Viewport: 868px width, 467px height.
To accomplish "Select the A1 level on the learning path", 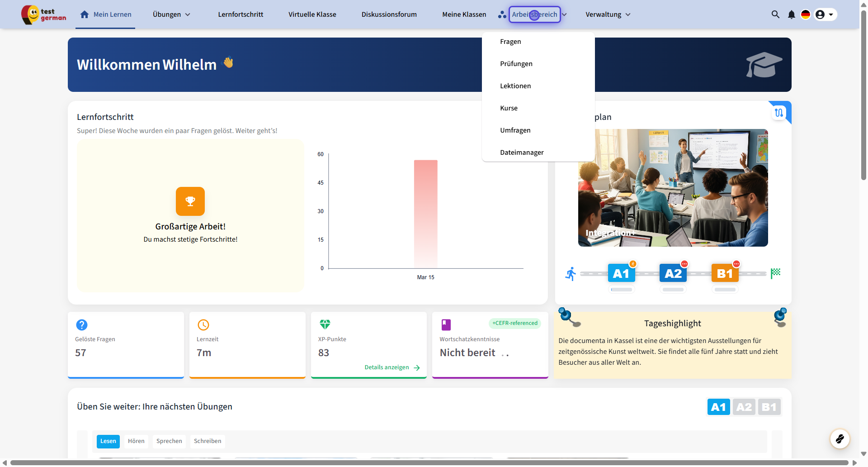I will 621,273.
